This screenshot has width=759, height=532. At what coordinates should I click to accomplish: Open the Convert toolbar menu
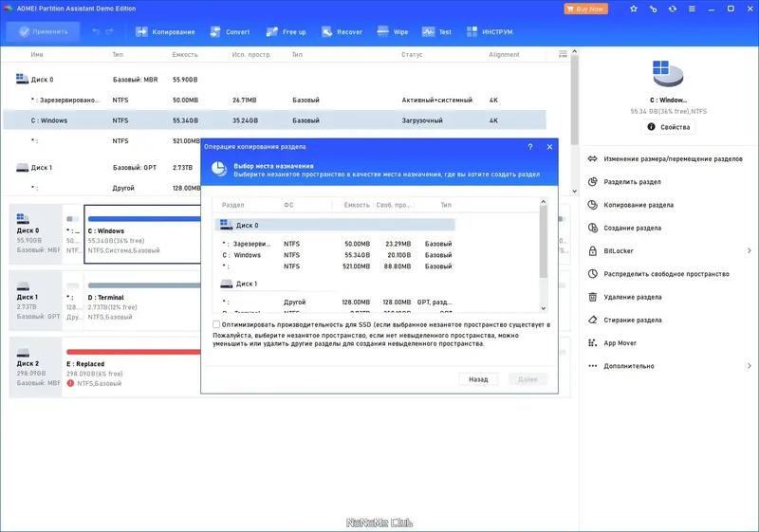point(231,32)
